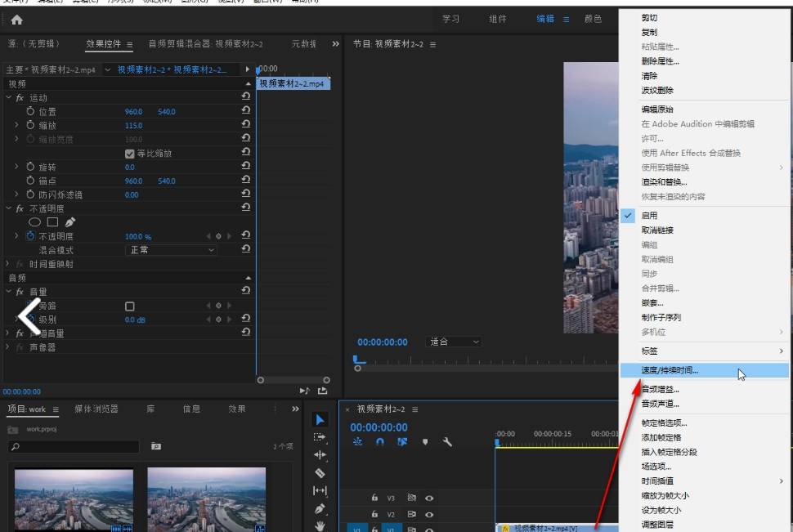793x532 pixels.
Task: Click play-audio-only button in Effect Controls
Action: (x=304, y=391)
